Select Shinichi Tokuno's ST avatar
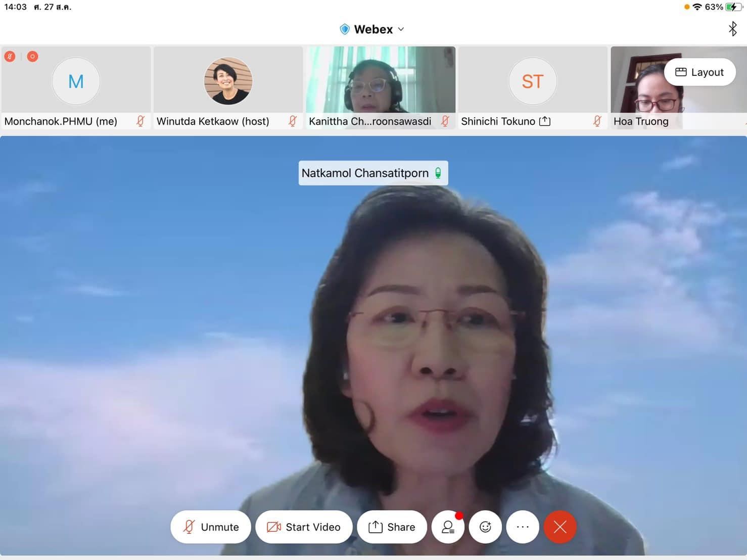This screenshot has width=747, height=560. (533, 81)
